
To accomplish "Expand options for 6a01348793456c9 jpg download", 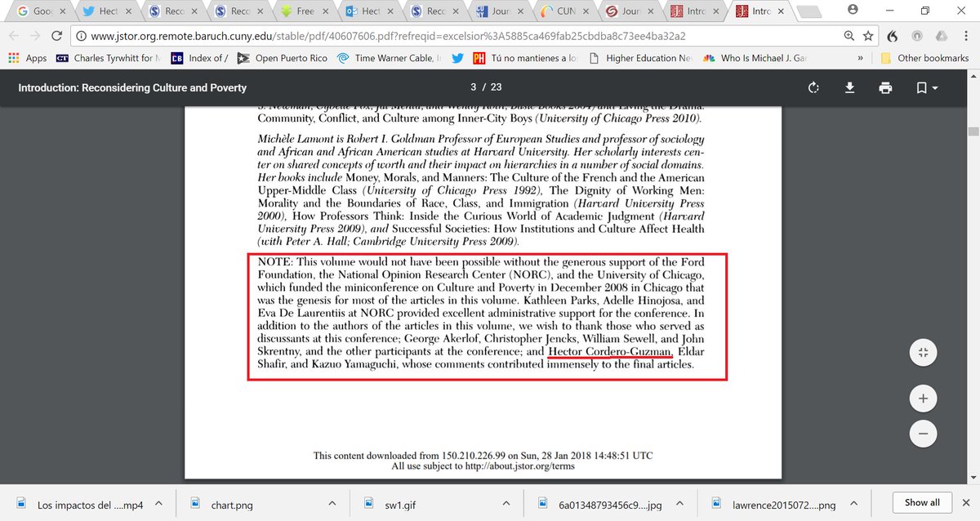I will [x=681, y=504].
